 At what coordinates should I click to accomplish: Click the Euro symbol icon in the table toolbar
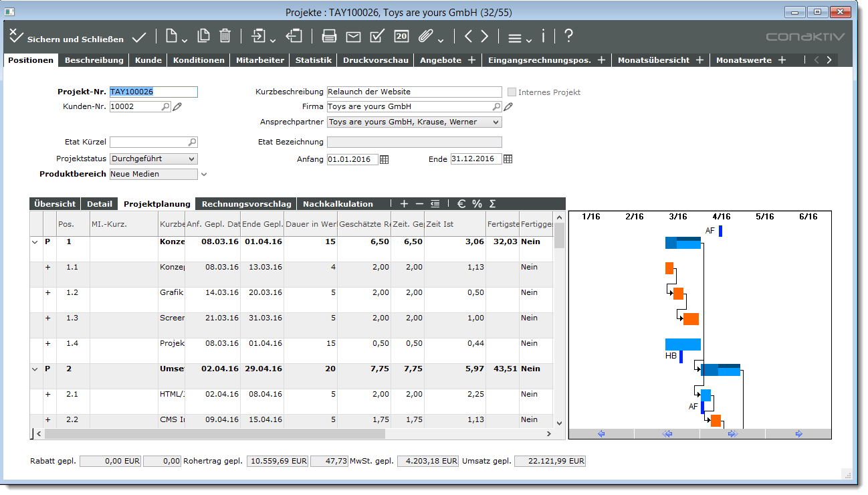pyautogui.click(x=461, y=204)
